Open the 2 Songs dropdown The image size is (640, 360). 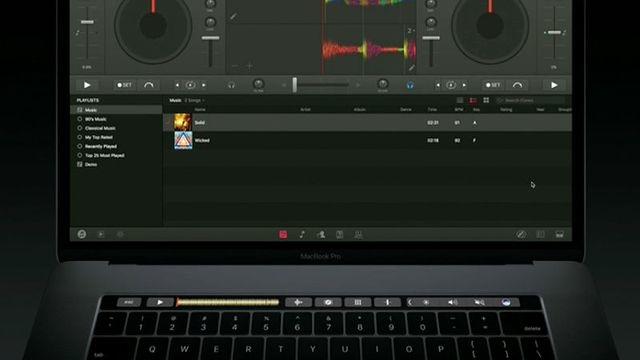point(194,100)
